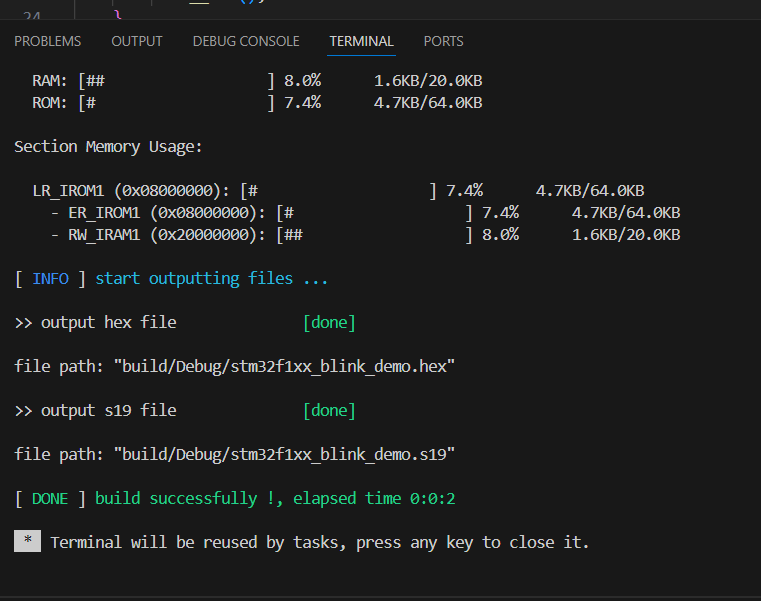Click the 'output hex file' line
This screenshot has height=601, width=761.
coord(96,323)
